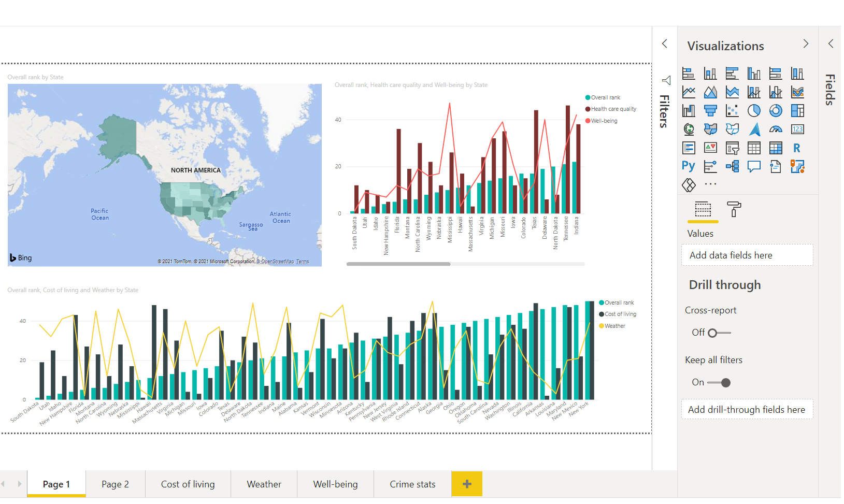The width and height of the screenshot is (844, 504).
Task: Open the Crime stats page tab
Action: point(412,484)
